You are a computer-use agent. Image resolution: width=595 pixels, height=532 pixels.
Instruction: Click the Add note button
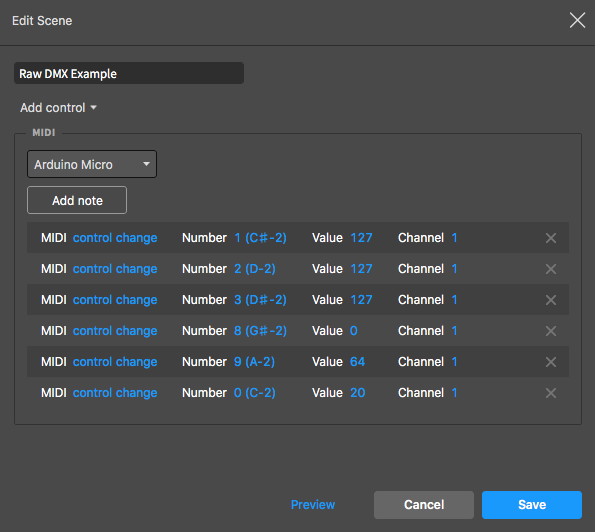click(77, 200)
